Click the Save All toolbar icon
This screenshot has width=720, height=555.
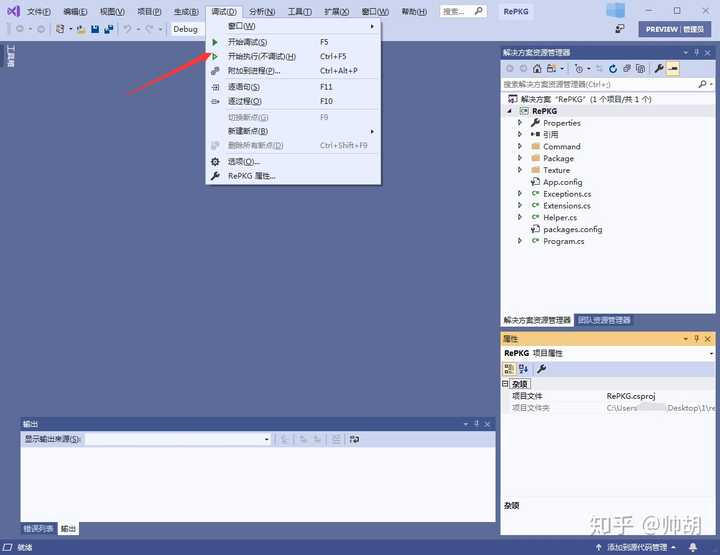coord(109,29)
